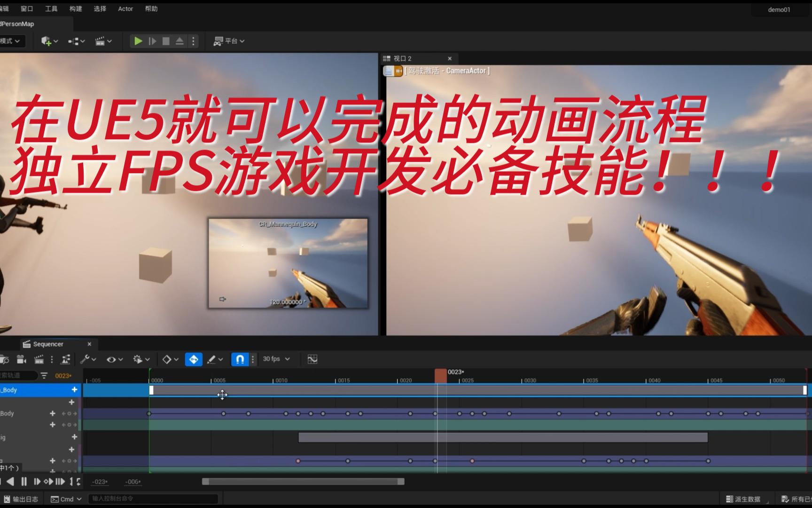Click the Stop button in the editor toolbar
Screen dimensions: 812x508
[x=165, y=41]
